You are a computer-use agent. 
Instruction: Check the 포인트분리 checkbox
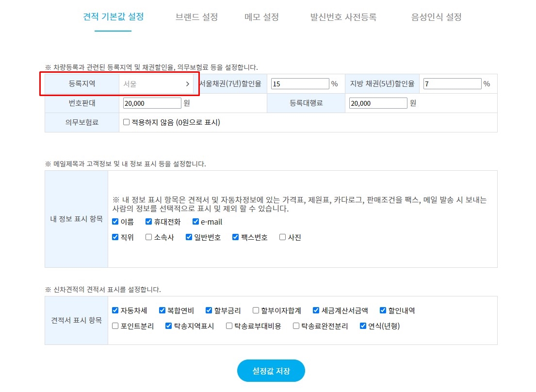[x=115, y=326]
